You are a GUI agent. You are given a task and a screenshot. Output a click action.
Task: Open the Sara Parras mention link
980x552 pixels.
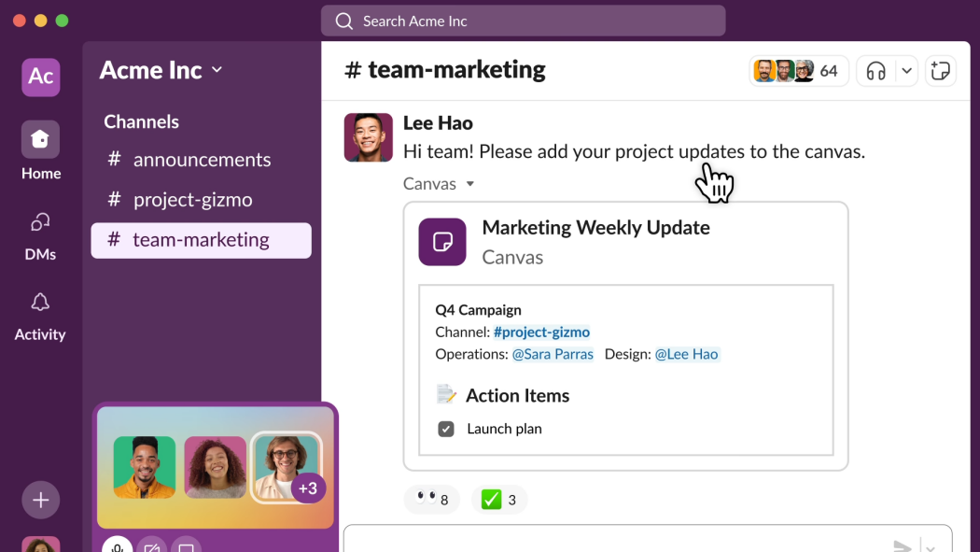[552, 354]
